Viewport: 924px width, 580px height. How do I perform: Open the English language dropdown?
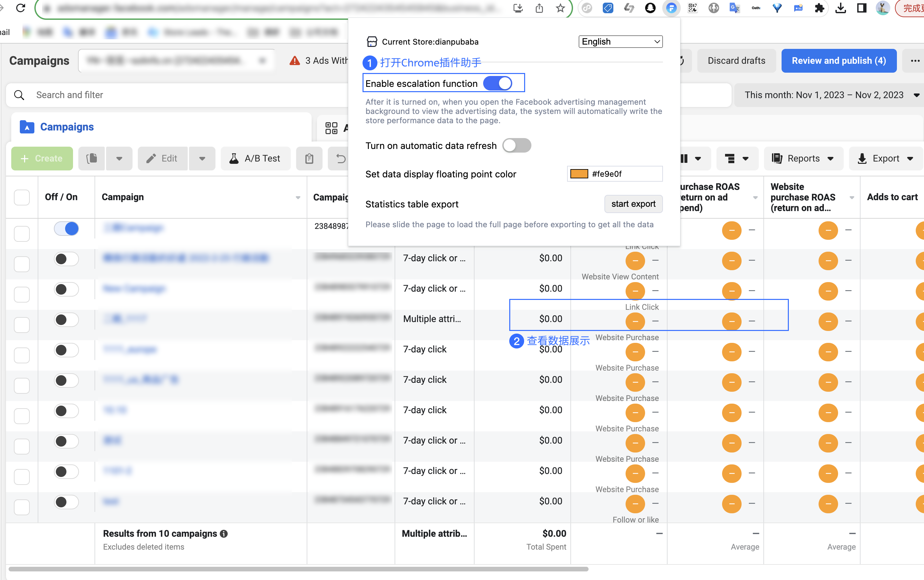pyautogui.click(x=620, y=41)
